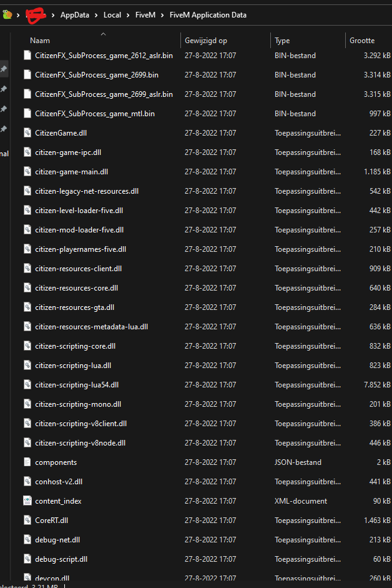The image size is (392, 588).
Task: Select file name citizen-scripting-lua54.dll
Action: pyautogui.click(x=77, y=385)
